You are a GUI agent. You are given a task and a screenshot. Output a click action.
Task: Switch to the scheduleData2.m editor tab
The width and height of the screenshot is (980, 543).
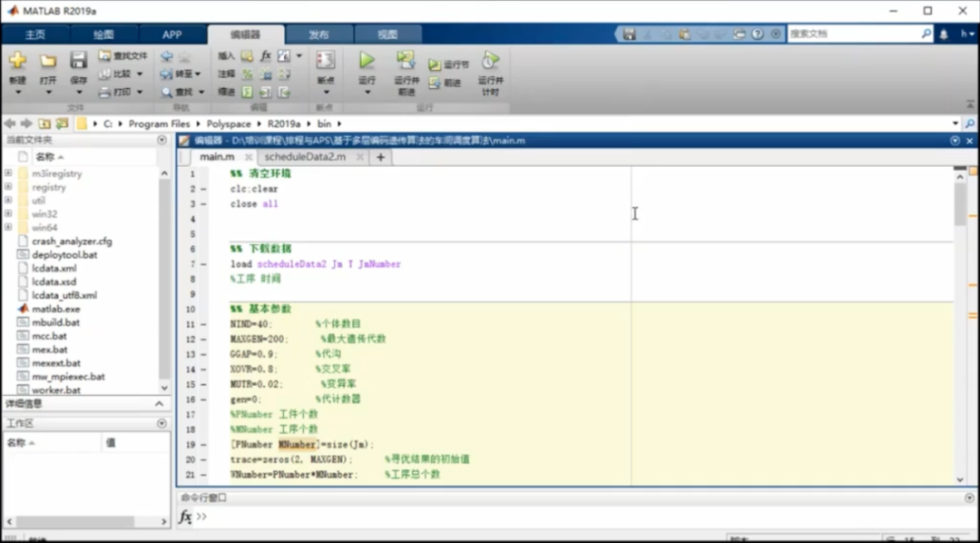305,157
